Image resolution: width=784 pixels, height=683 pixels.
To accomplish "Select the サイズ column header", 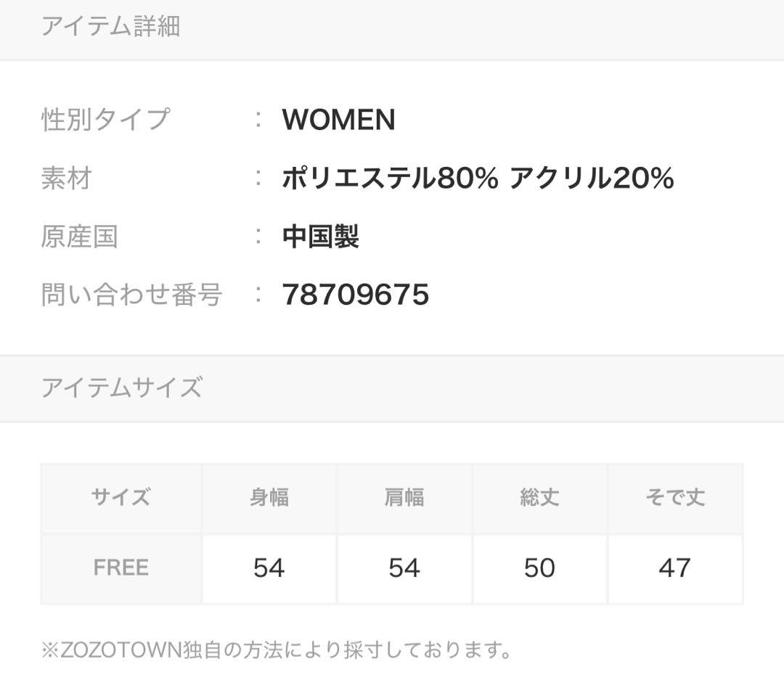I will point(121,498).
